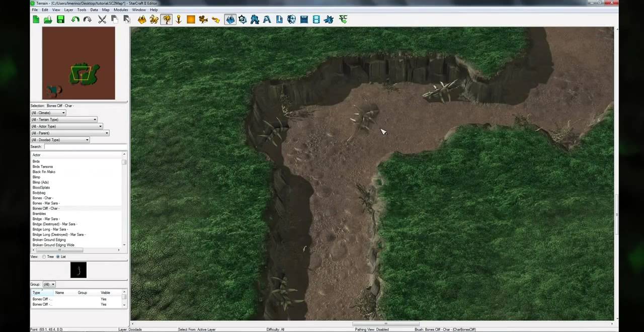Open the Group (All) dropdown
The height and width of the screenshot is (332, 644).
[49, 285]
